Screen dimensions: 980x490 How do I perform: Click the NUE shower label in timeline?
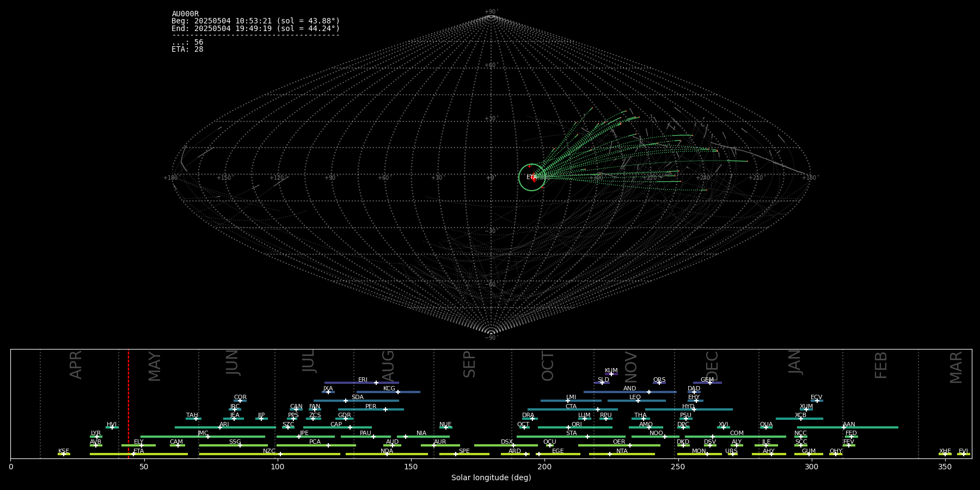pyautogui.click(x=445, y=425)
